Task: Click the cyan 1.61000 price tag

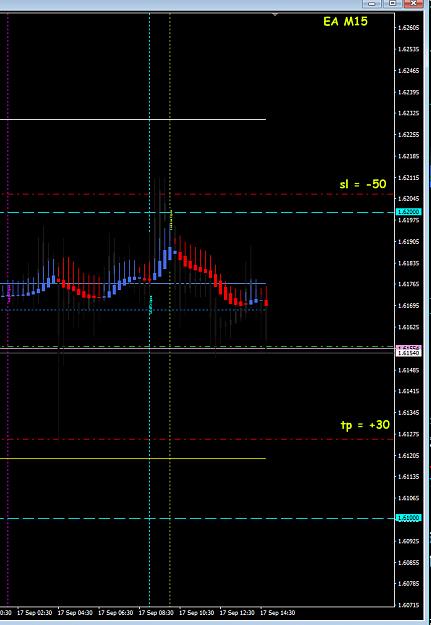Action: (x=409, y=518)
